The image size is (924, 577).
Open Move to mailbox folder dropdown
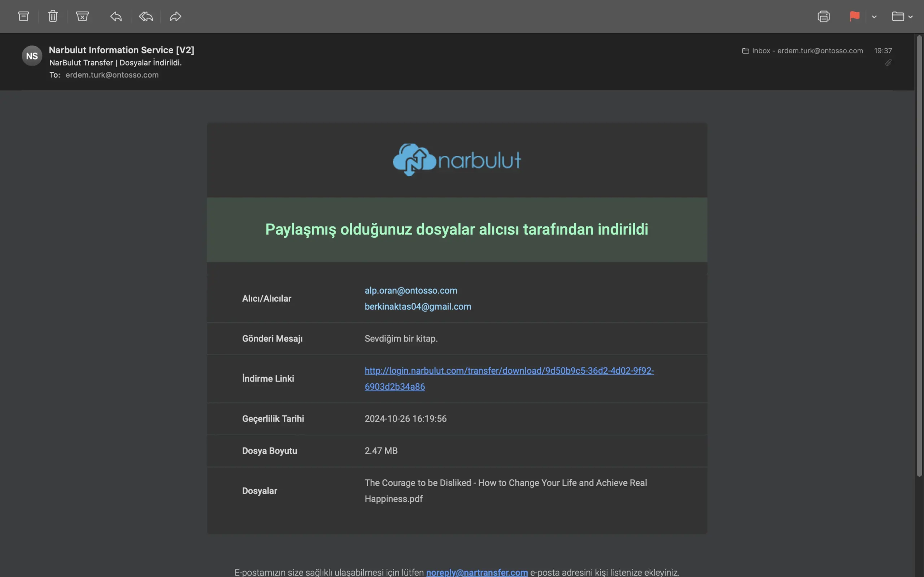[902, 17]
